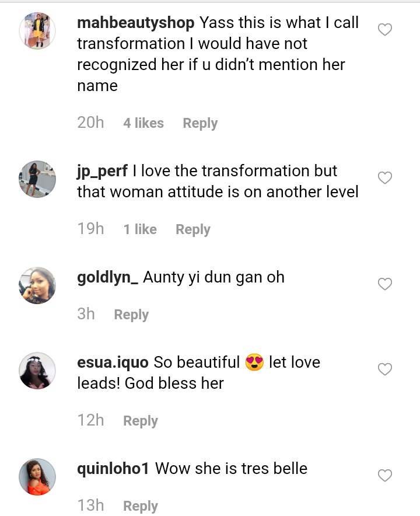The image size is (420, 516).
Task: Visit quinloho1 username profile
Action: pyautogui.click(x=113, y=468)
